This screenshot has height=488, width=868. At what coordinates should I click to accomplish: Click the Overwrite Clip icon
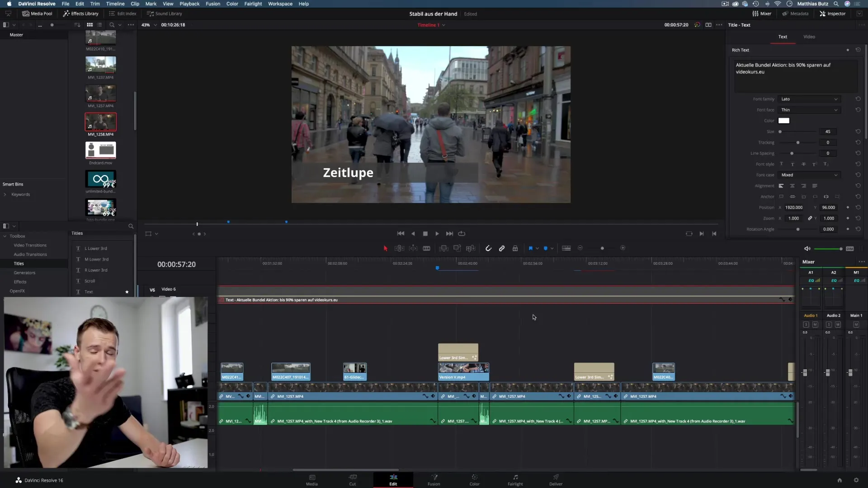[457, 249]
